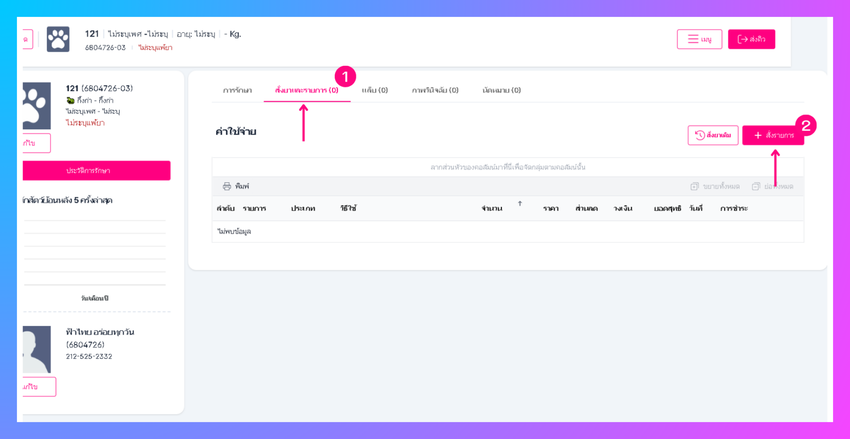Screen dimensions: 850x439
Task: Sort by the ส่วนลด column header
Action: point(587,209)
